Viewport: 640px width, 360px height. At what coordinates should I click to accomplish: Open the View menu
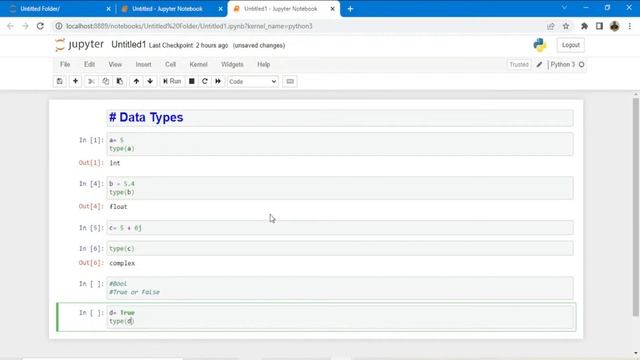pyautogui.click(x=115, y=64)
